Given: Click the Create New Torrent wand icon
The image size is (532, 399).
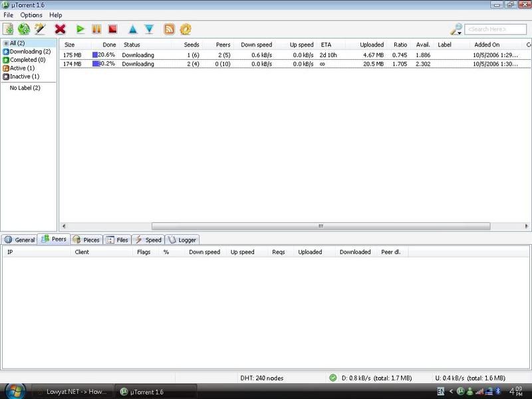Looking at the screenshot, I should click(x=40, y=29).
